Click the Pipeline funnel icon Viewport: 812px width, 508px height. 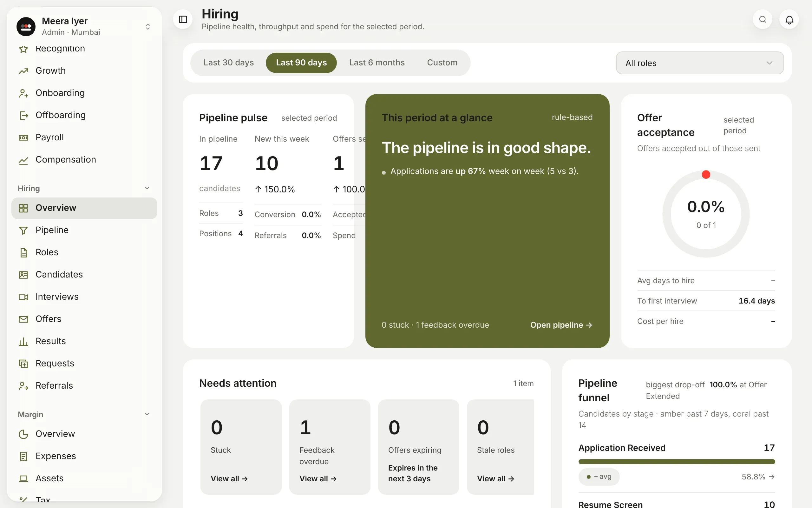(23, 230)
